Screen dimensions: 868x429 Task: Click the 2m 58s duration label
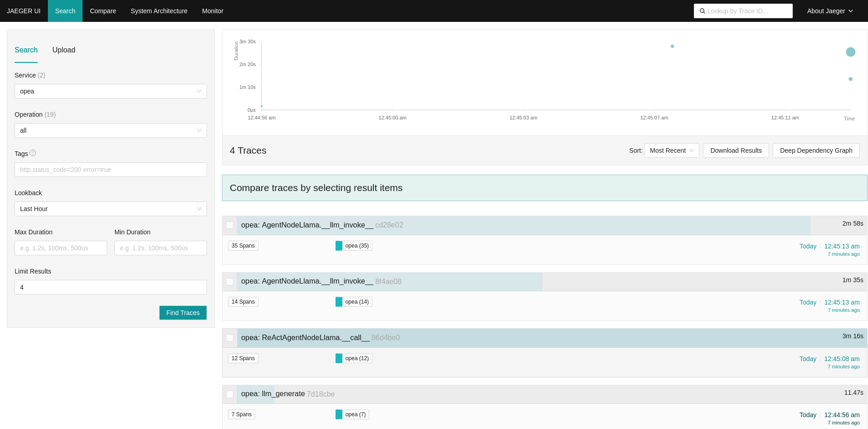[852, 223]
